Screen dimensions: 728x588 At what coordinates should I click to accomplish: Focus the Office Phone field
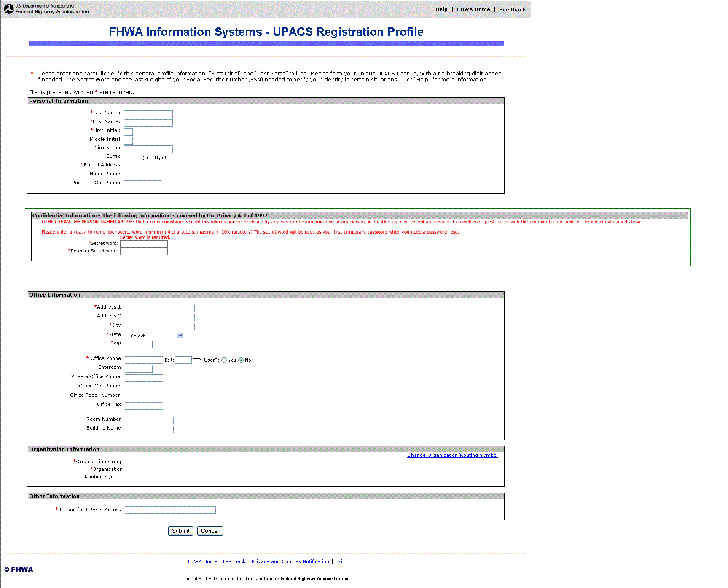point(144,360)
